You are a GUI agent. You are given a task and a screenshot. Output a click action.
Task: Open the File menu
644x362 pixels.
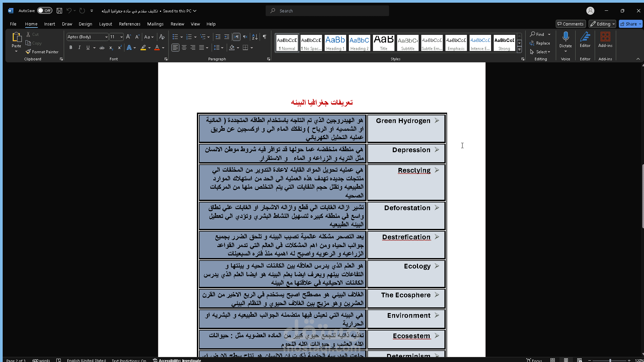13,24
